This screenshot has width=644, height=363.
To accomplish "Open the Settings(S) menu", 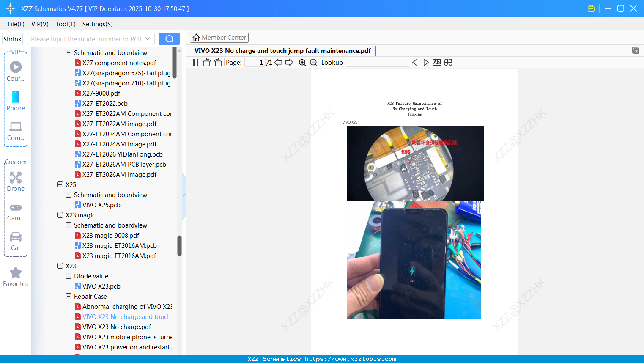I will coord(97,24).
